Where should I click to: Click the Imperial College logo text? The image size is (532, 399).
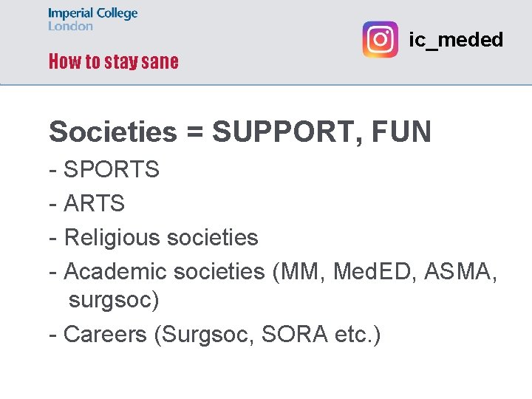tap(93, 13)
